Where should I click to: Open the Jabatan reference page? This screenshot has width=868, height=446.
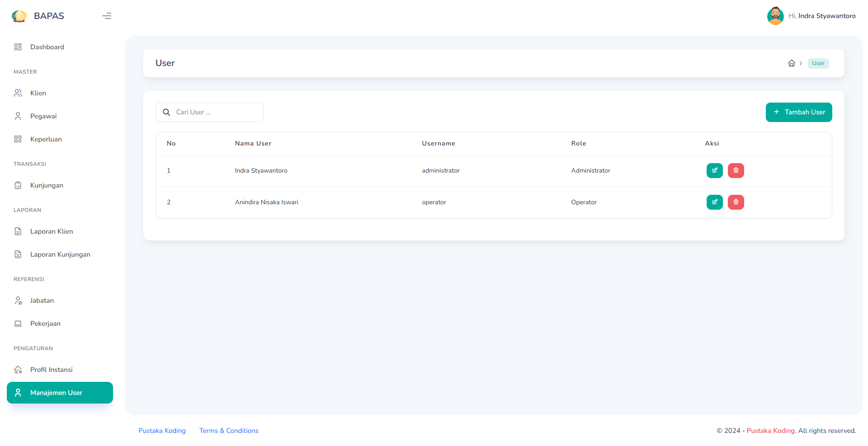[42, 300]
